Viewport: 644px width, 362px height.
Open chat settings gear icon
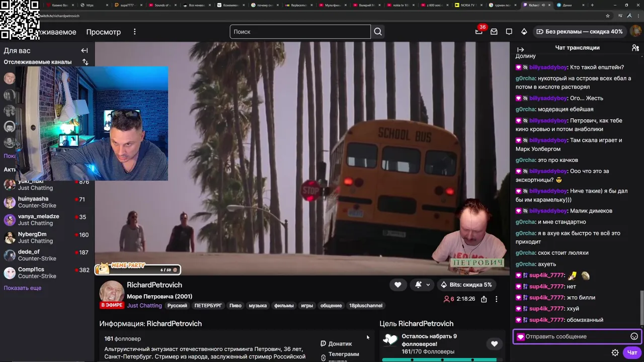coord(615,352)
